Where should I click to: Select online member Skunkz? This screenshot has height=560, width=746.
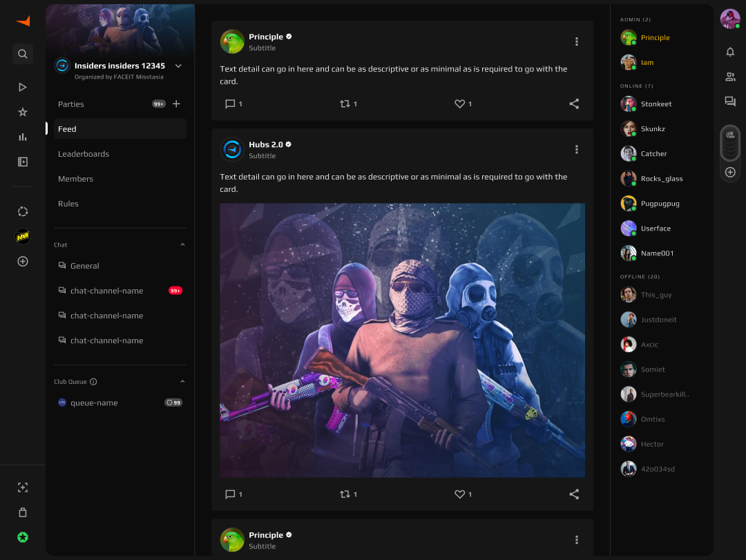pyautogui.click(x=643, y=129)
